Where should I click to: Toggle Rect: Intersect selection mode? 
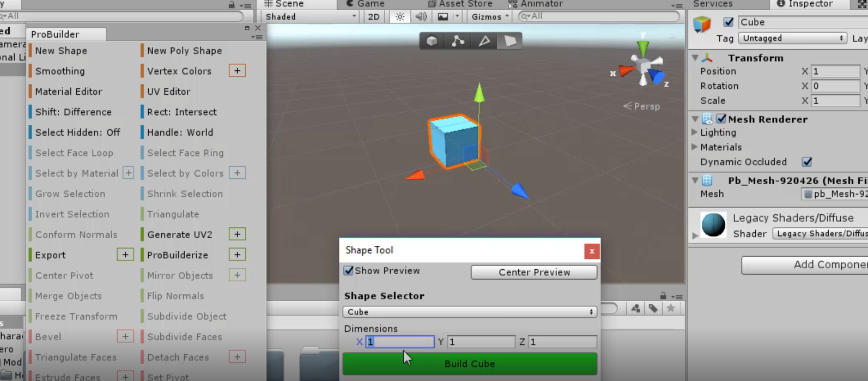click(x=181, y=112)
